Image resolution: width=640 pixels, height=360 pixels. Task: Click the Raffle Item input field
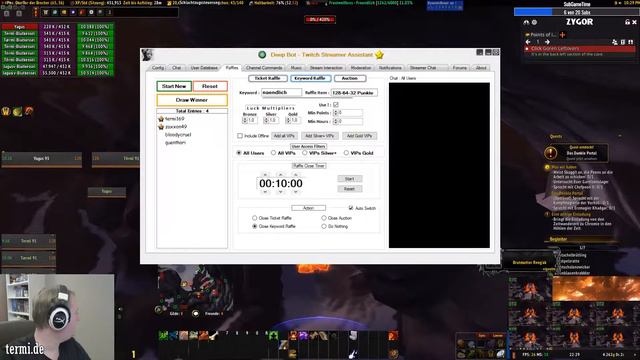pos(354,93)
